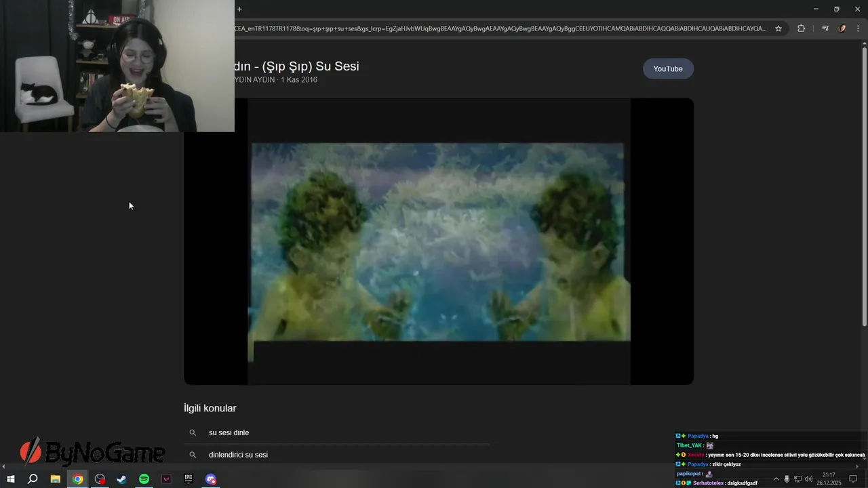Open Chrome's three-dot menu

pos(859,28)
